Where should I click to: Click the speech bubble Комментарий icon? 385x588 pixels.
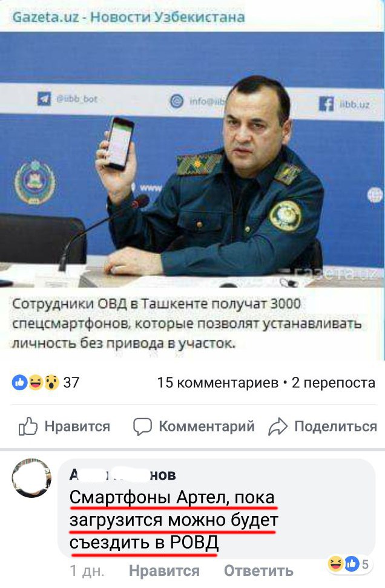click(x=143, y=426)
